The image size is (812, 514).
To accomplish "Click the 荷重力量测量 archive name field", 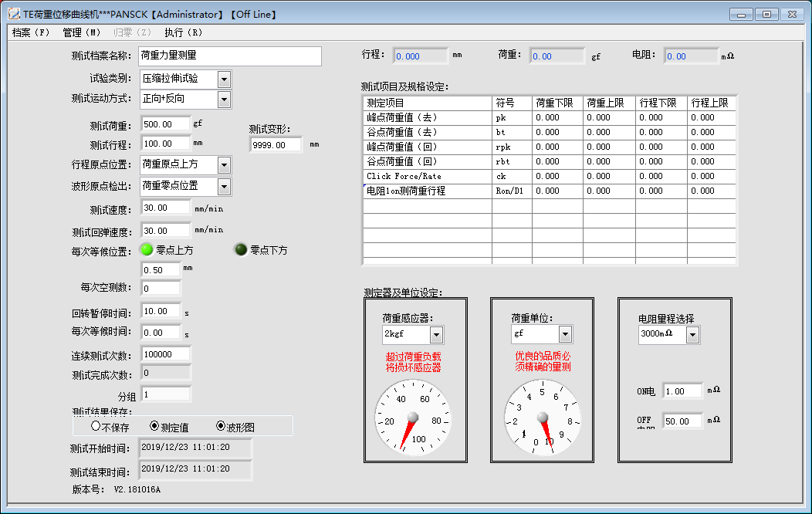I will tap(230, 56).
